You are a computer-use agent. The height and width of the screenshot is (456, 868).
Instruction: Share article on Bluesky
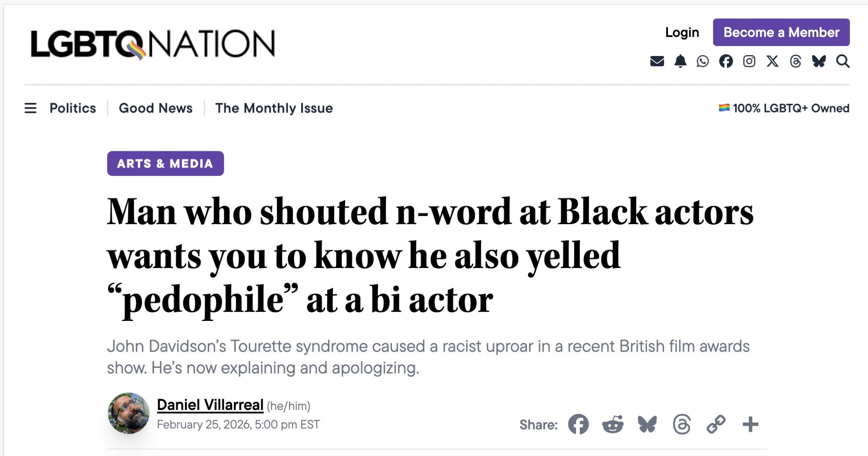coord(647,424)
